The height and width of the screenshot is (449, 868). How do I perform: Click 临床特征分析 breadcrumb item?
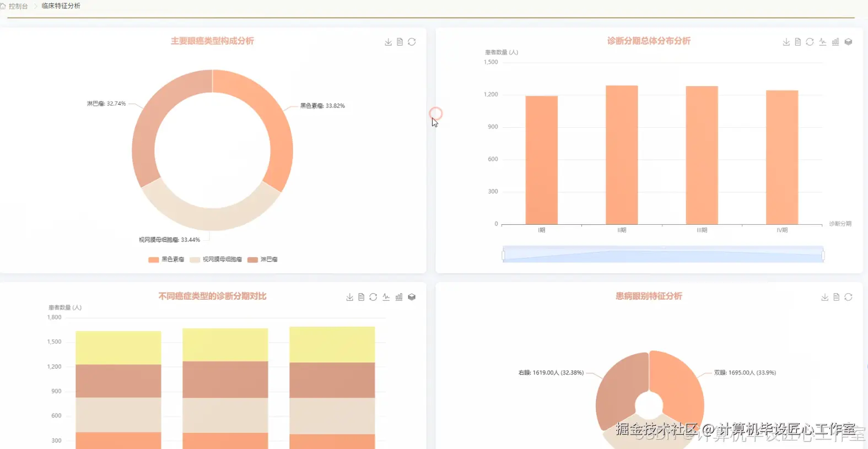pos(61,6)
